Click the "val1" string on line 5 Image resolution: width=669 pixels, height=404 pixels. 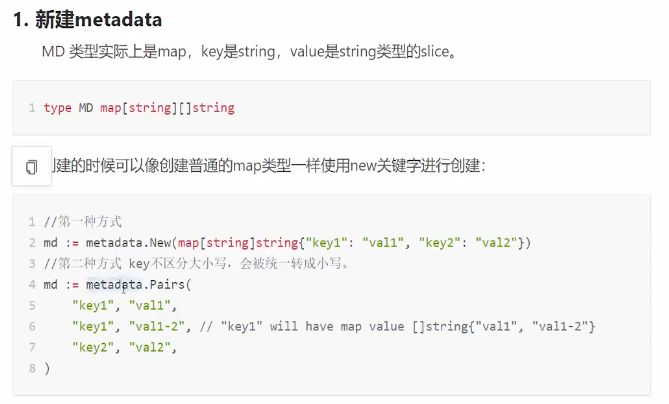(x=150, y=305)
